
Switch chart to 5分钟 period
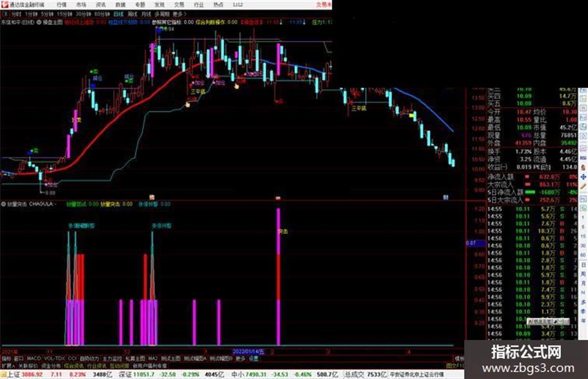[47, 14]
